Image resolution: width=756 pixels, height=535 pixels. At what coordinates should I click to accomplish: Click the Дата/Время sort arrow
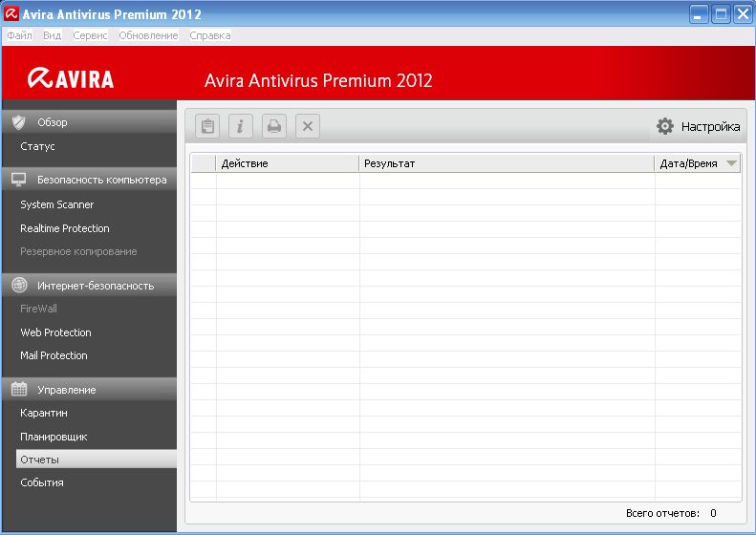[731, 163]
